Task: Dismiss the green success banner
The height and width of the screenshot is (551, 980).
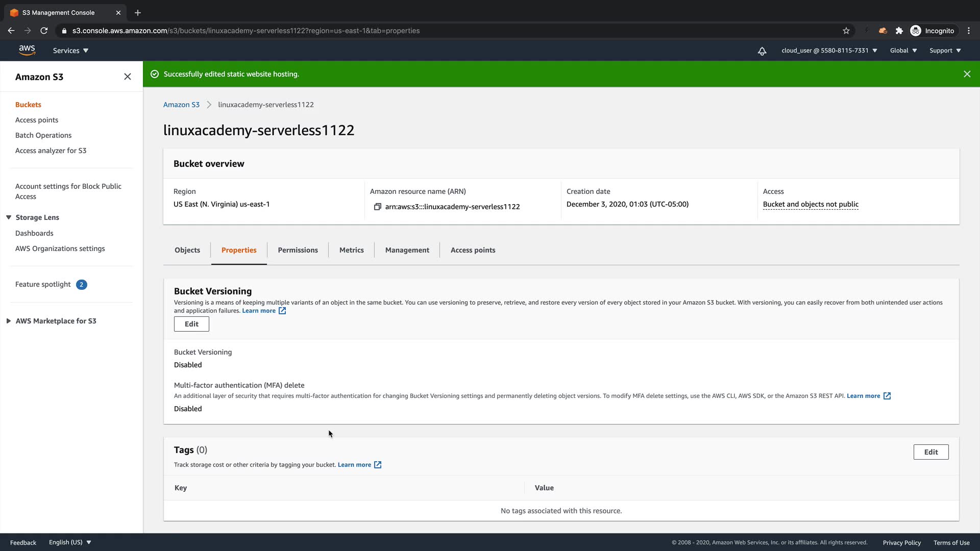Action: click(x=967, y=74)
